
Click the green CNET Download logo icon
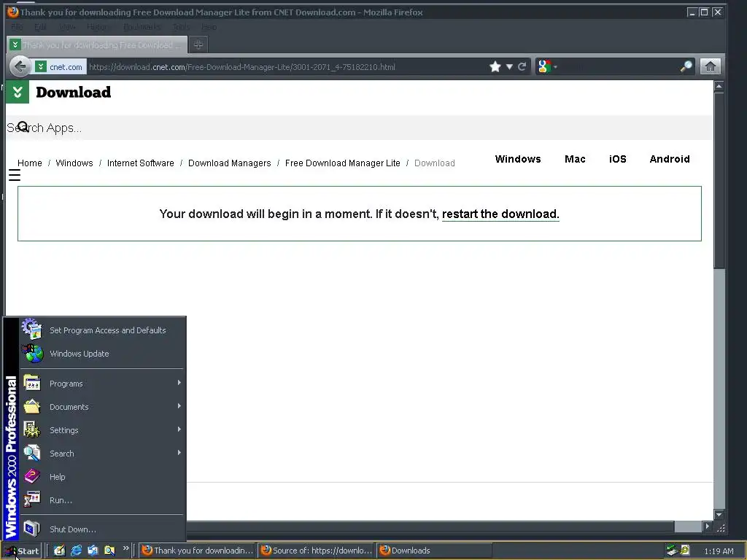(18, 92)
